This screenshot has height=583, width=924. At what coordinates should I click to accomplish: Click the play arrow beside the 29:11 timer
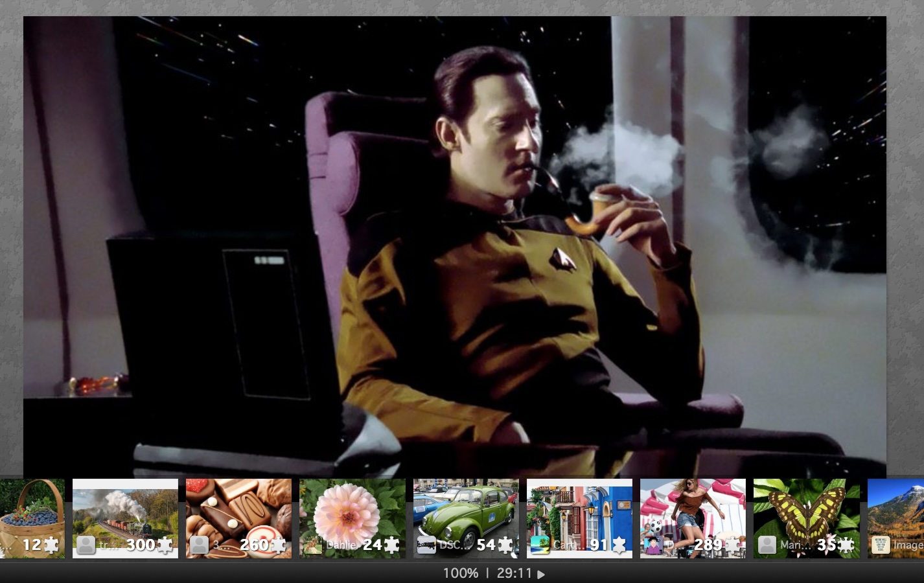tap(541, 574)
